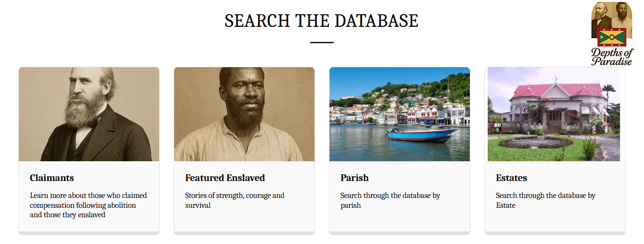Image resolution: width=644 pixels, height=244 pixels.
Task: Click 'Search through the database by Estate' text
Action: [546, 200]
